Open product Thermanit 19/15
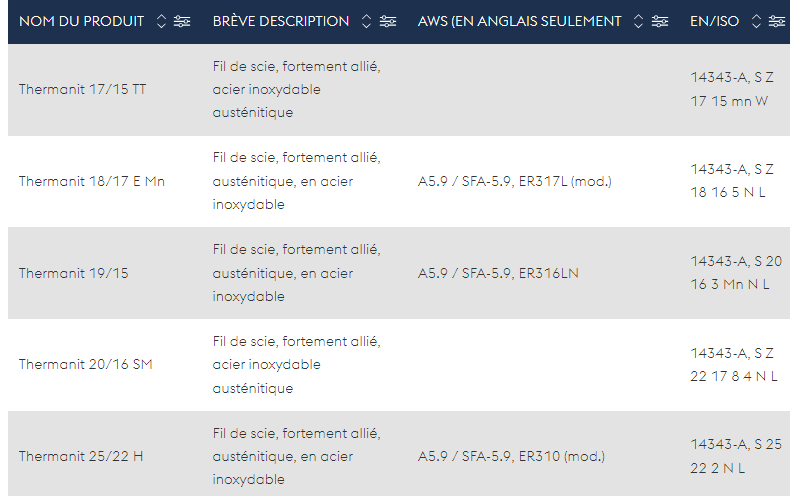790x496 pixels. point(74,273)
